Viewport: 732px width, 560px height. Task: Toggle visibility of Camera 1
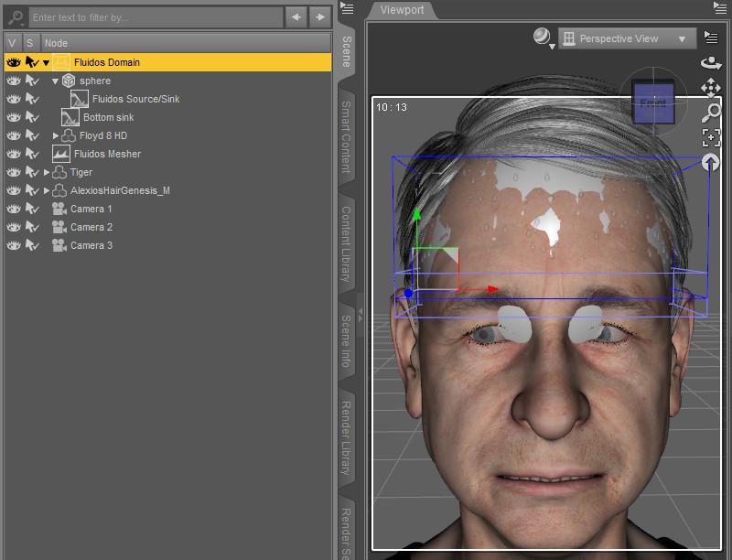point(13,209)
